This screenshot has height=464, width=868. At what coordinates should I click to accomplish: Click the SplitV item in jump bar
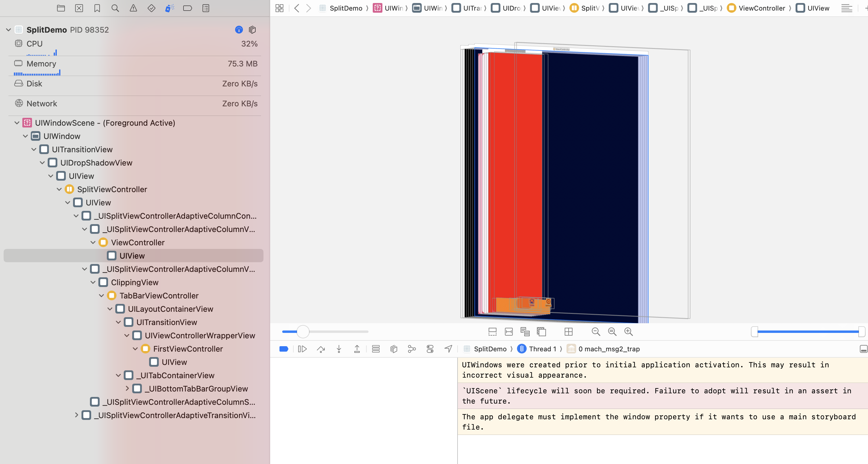coord(585,8)
